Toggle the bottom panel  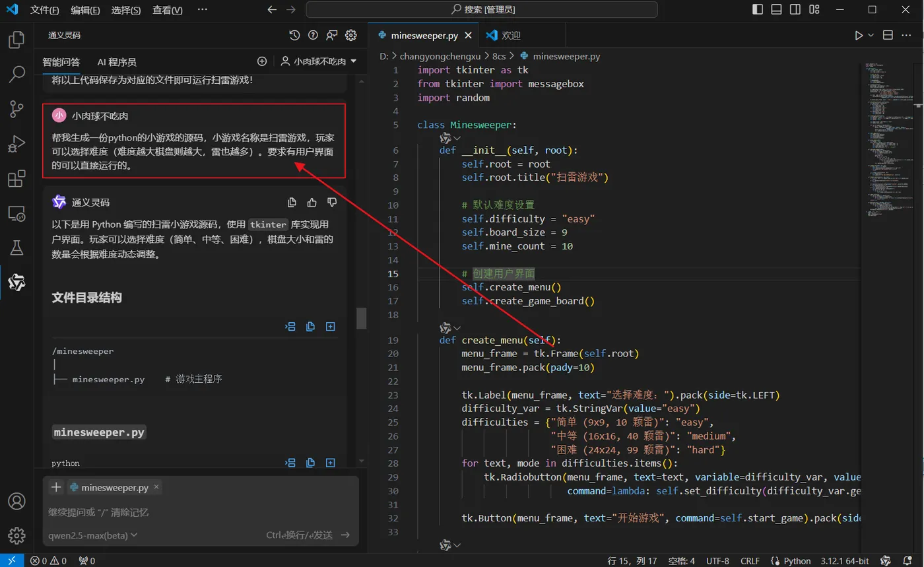click(776, 9)
